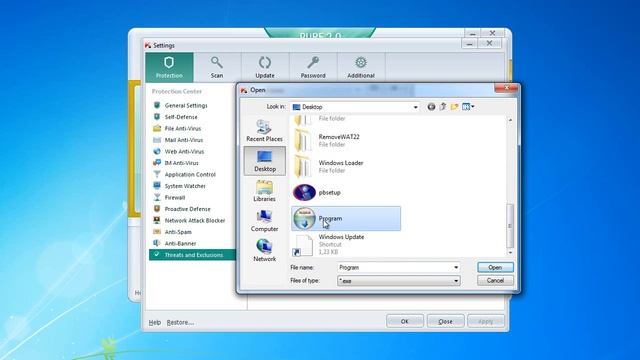The image size is (640, 360).
Task: Click the Apply button in Settings
Action: click(486, 321)
